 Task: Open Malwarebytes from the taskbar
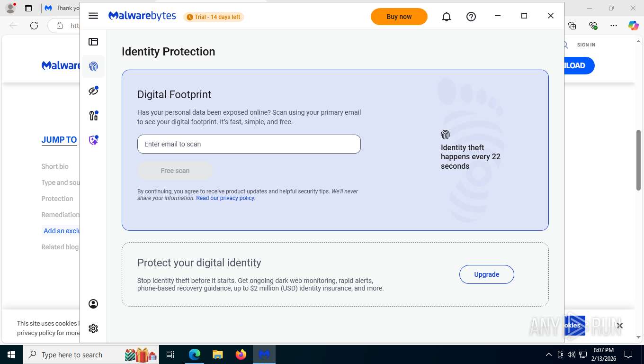pyautogui.click(x=264, y=355)
